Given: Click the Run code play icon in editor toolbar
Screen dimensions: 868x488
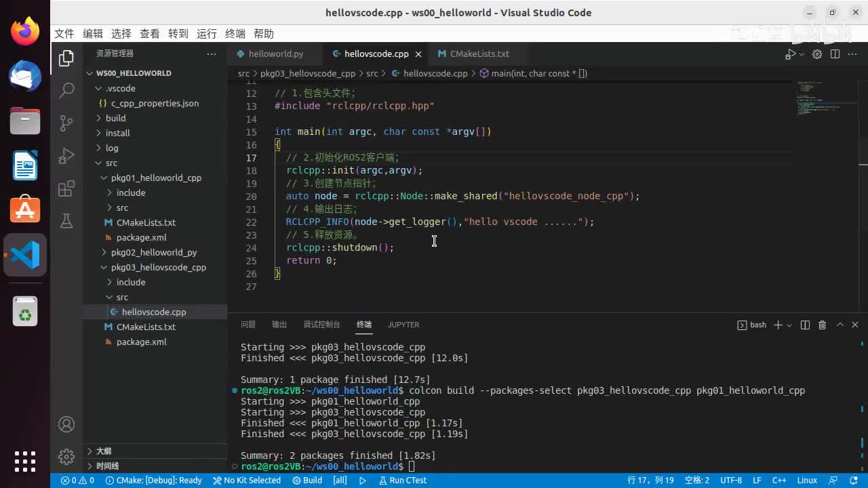Looking at the screenshot, I should tap(791, 54).
